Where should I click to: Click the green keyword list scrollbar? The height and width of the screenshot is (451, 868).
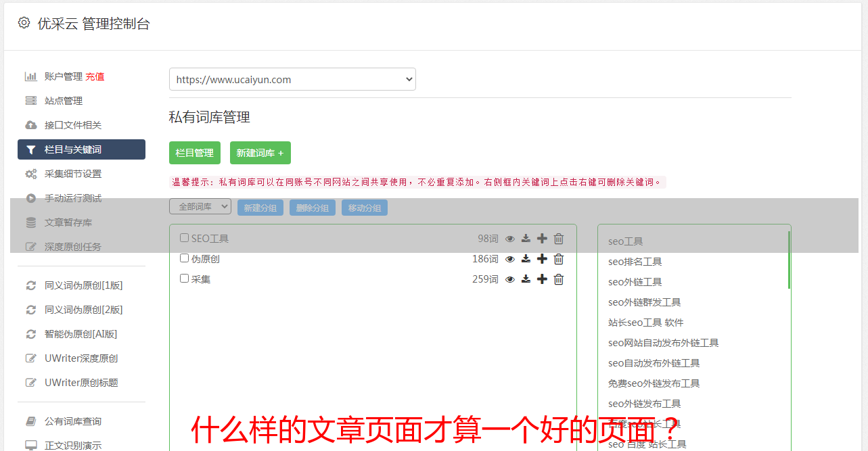(789, 260)
